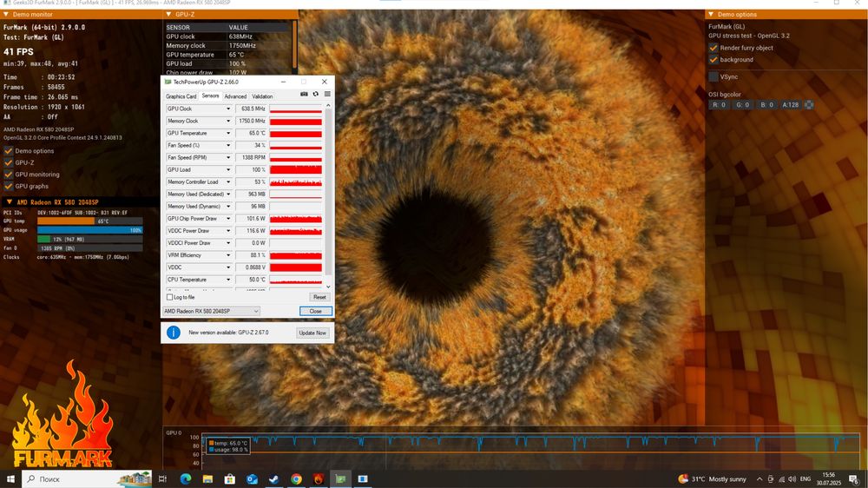This screenshot has height=488, width=868.
Task: Open the last pinned taskbar app icon
Action: [x=363, y=479]
